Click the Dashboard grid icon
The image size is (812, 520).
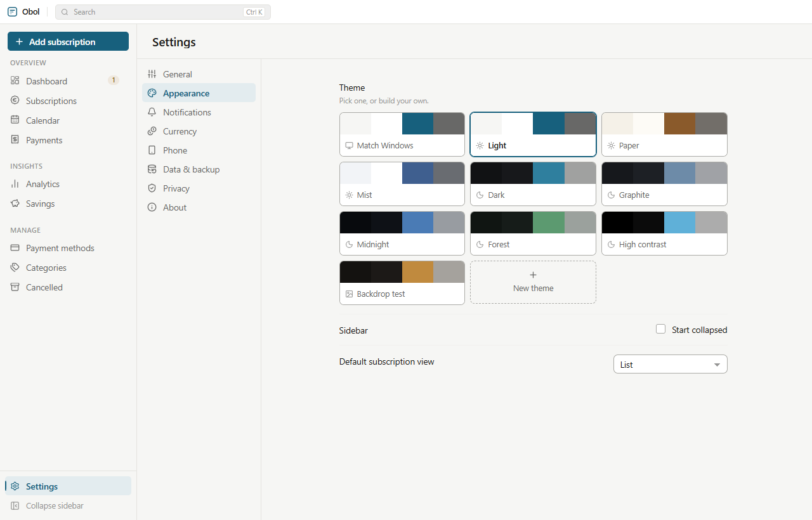(15, 81)
